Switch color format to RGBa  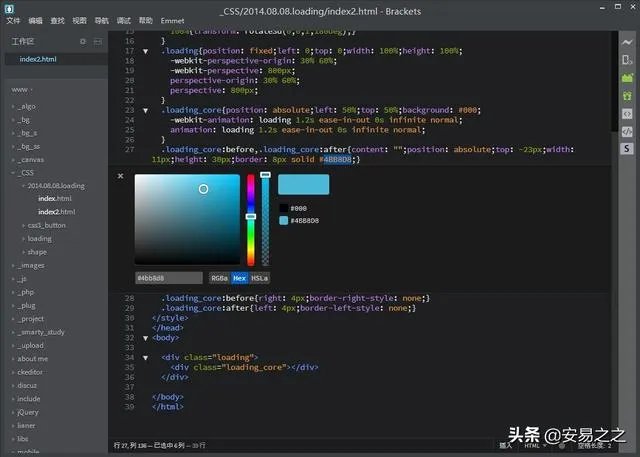[x=219, y=277]
